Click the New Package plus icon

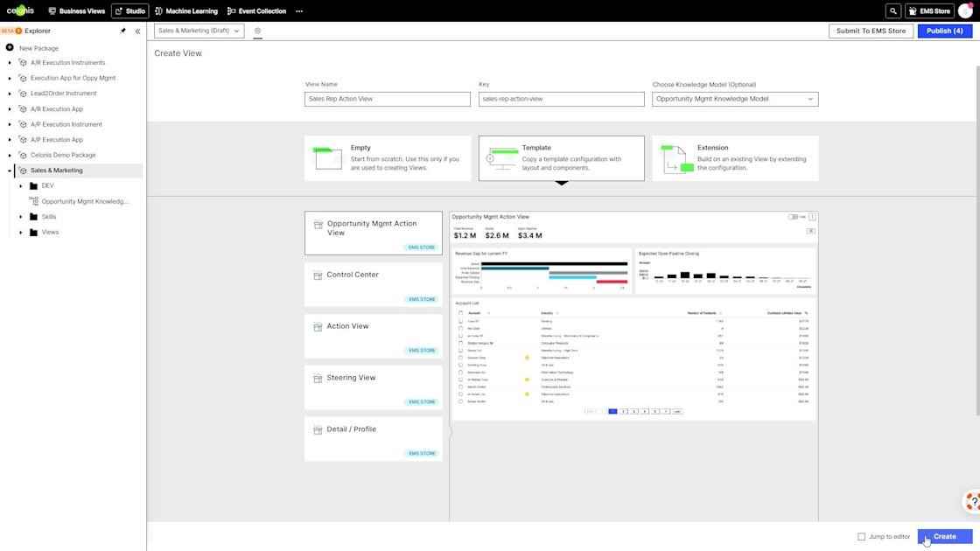click(10, 47)
